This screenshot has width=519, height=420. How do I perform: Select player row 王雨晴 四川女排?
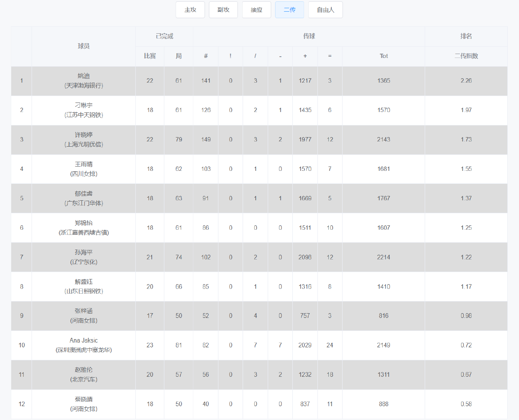pos(259,169)
